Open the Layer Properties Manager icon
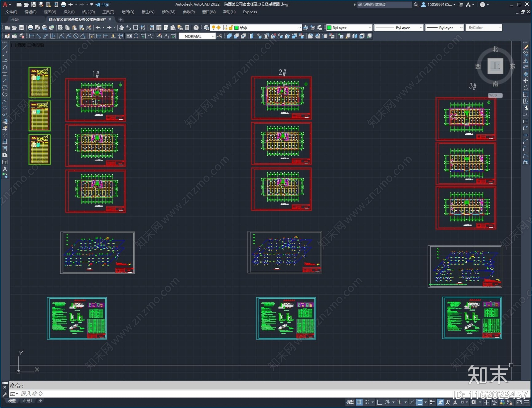 coord(206,28)
